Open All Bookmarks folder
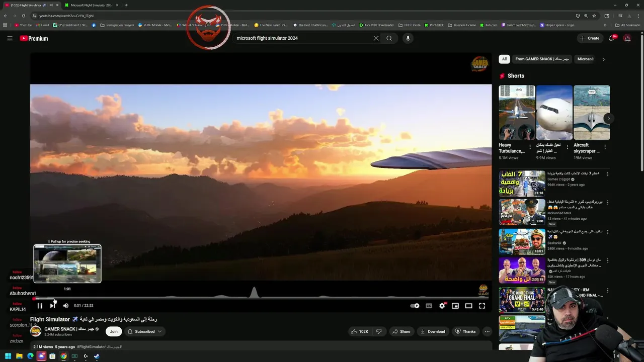This screenshot has height=362, width=644. (x=628, y=25)
